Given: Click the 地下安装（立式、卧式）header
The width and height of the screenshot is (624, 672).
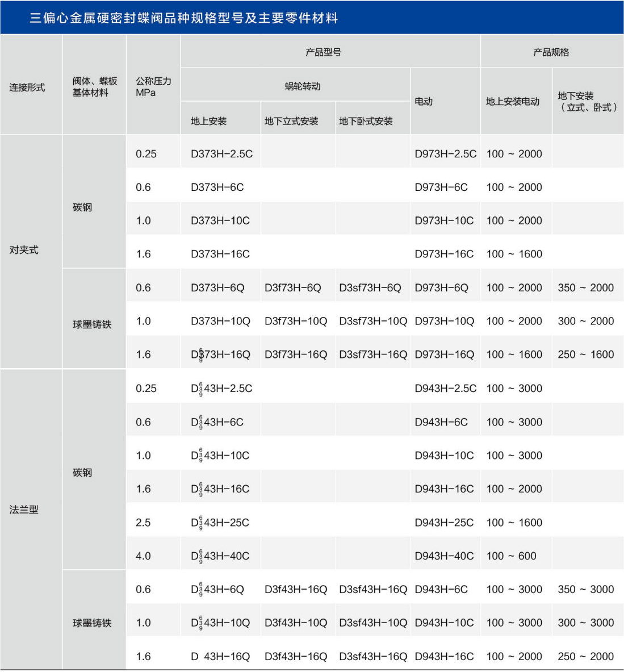Looking at the screenshot, I should coord(587,102).
